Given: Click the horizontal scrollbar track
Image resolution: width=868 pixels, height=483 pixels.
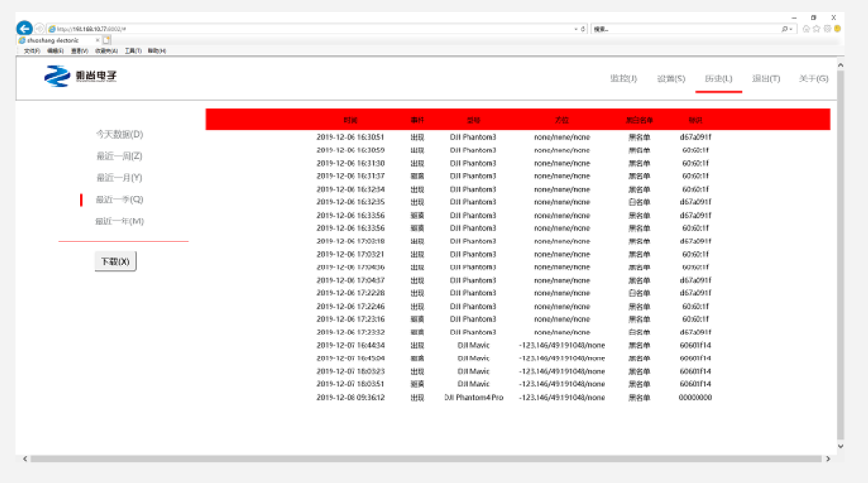Looking at the screenshot, I should tap(426, 459).
